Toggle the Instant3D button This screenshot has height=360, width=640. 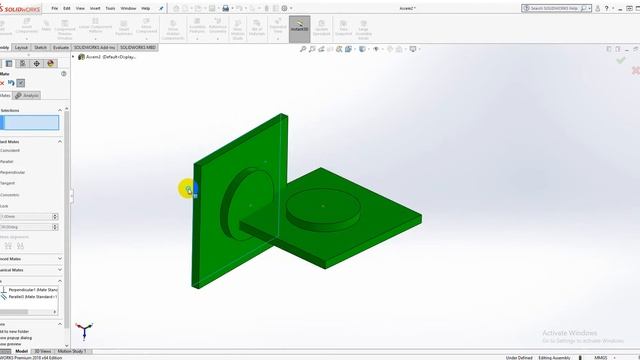[x=300, y=29]
